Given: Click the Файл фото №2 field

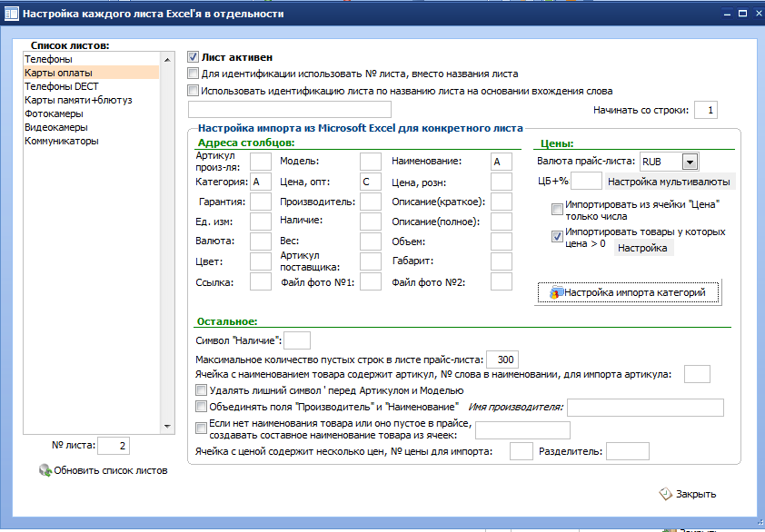Looking at the screenshot, I should click(501, 281).
